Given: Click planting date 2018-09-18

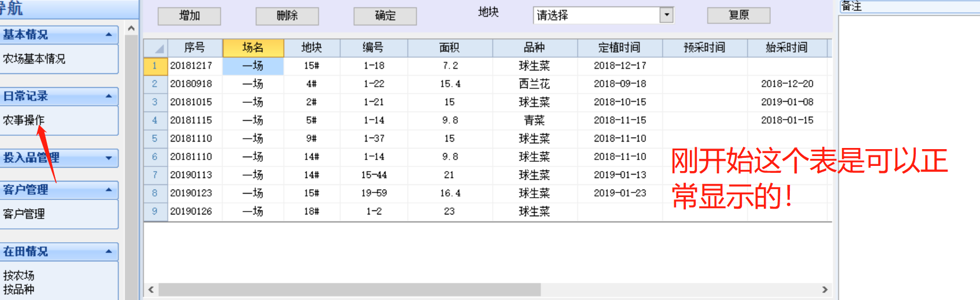Looking at the screenshot, I should point(619,84).
